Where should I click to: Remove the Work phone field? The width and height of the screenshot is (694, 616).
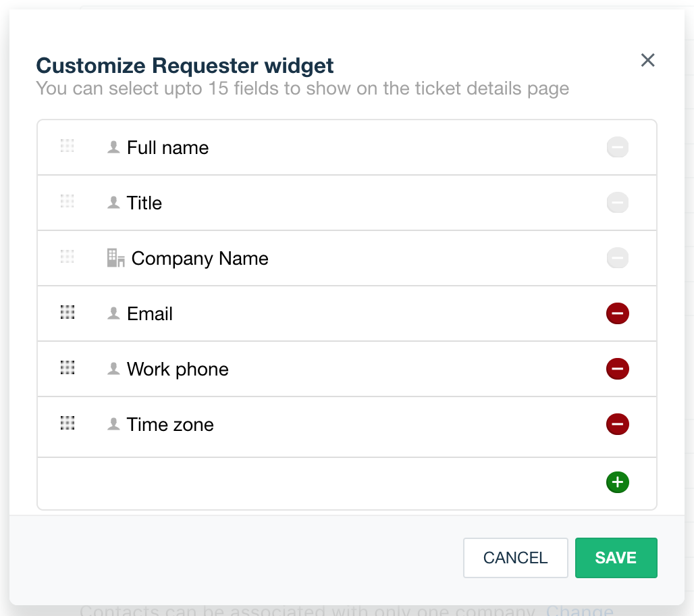(x=617, y=369)
